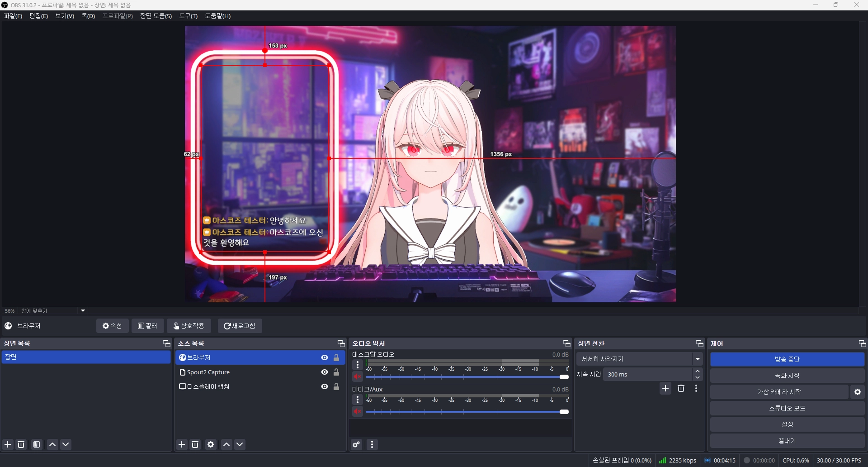This screenshot has height=467, width=868.
Task: Select 장면 in the scene list
Action: click(x=86, y=357)
